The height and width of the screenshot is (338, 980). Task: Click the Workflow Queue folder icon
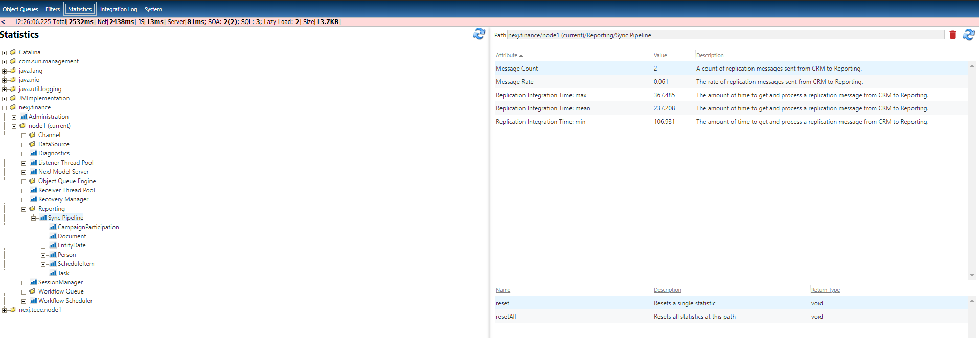coord(32,291)
